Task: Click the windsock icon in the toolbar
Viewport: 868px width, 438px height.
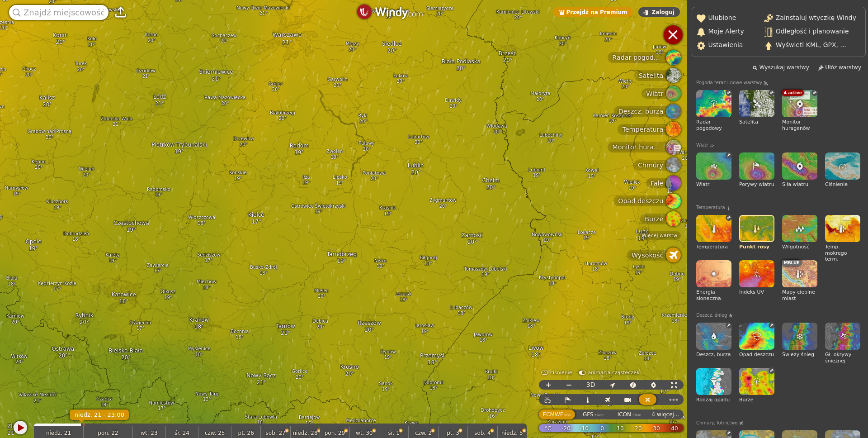Action: coord(568,400)
